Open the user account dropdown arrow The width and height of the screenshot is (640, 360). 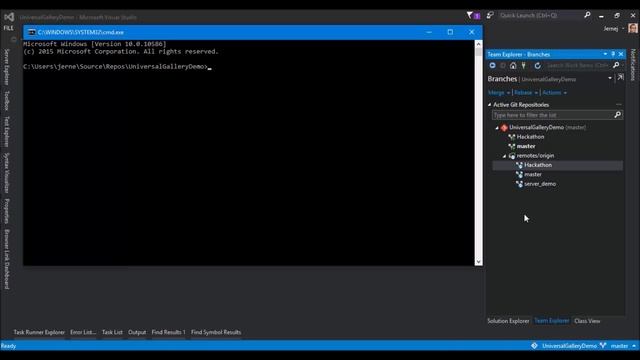click(623, 29)
